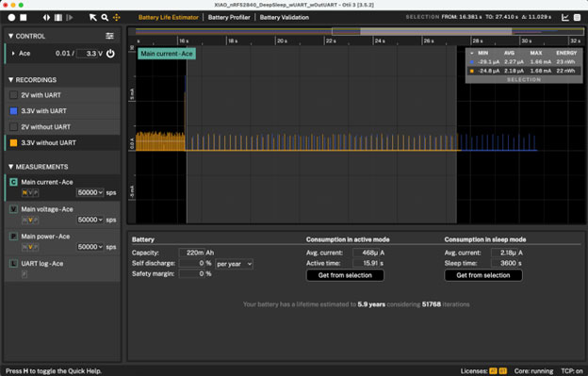Switch to the Battery Profiler tab
This screenshot has width=588, height=376.
(x=229, y=17)
